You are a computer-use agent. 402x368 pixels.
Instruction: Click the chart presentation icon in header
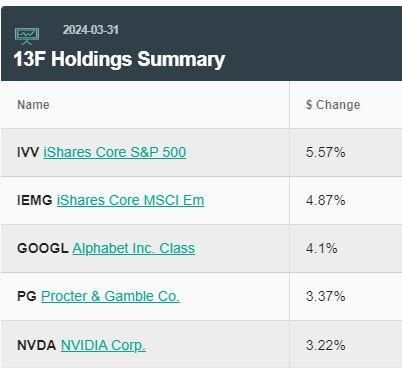coord(27,36)
